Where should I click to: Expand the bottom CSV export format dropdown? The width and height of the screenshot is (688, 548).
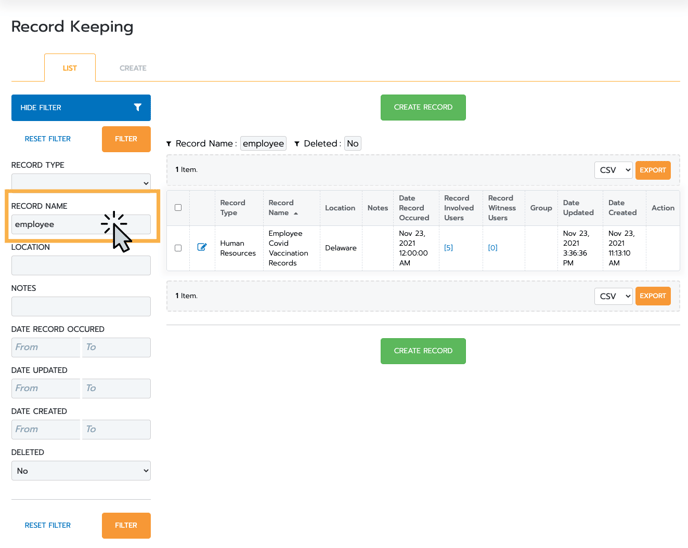[613, 297]
